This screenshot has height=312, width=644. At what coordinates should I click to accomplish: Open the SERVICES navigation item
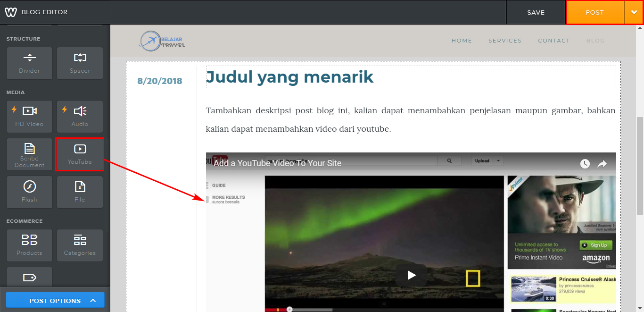[x=505, y=41]
